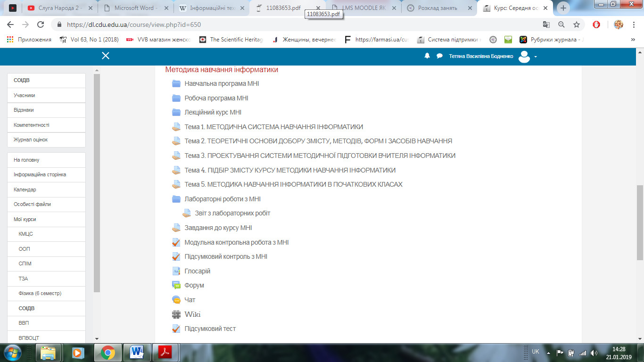Viewport: 644px width, 362px height.
Task: Click the Wiki activity icon
Action: tap(176, 314)
